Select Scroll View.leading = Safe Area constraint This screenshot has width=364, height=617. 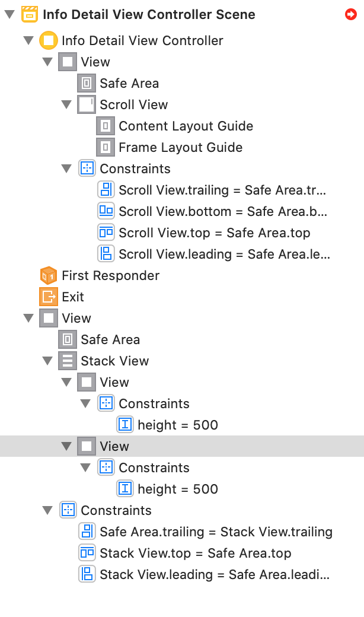tap(224, 254)
